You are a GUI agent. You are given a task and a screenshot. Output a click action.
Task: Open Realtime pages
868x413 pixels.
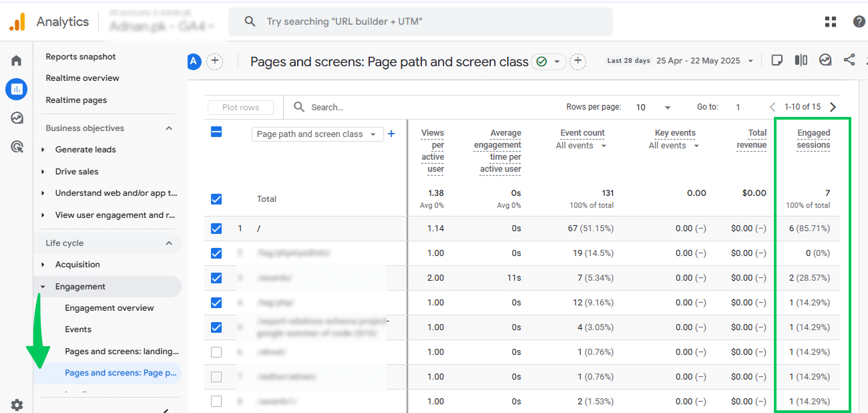[x=76, y=100]
